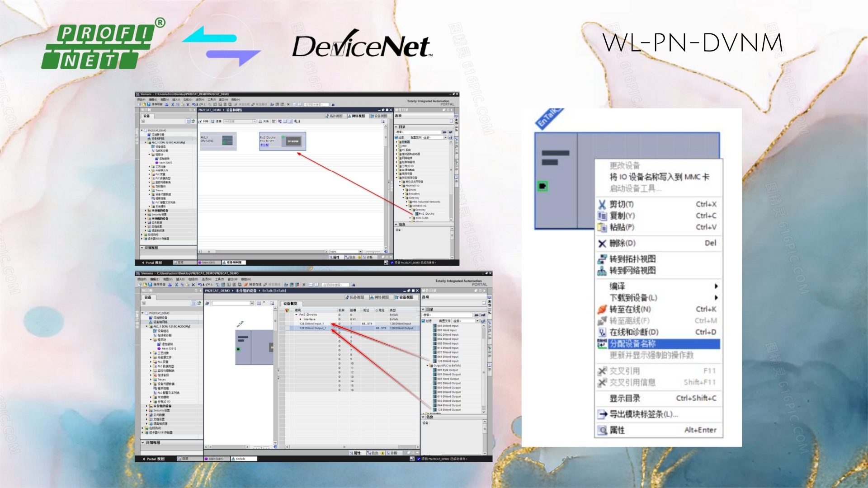Click Portal 视图 button in upper window
868x488 pixels.
point(152,263)
